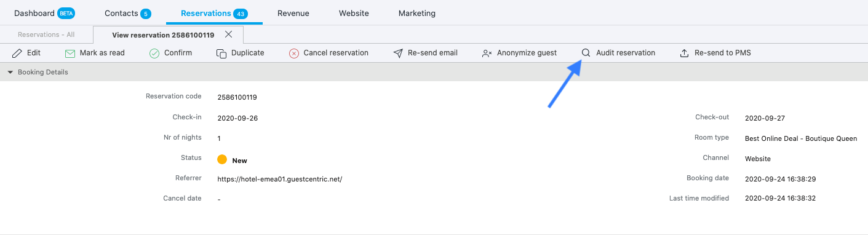Screen dimensions: 868x235
Task: Click the check-in date 2020-09-26
Action: coord(237,118)
